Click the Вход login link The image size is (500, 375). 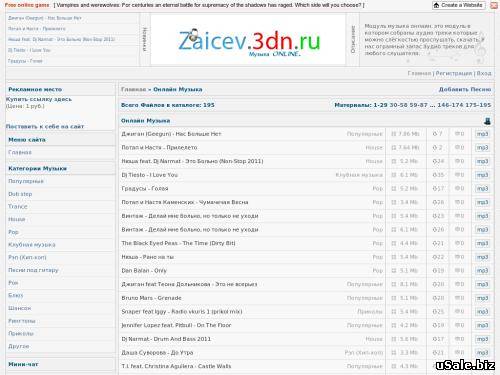pos(484,73)
